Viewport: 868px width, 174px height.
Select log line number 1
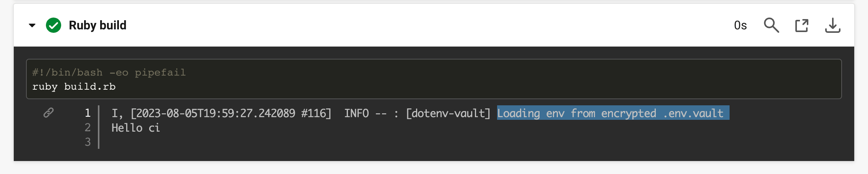88,113
